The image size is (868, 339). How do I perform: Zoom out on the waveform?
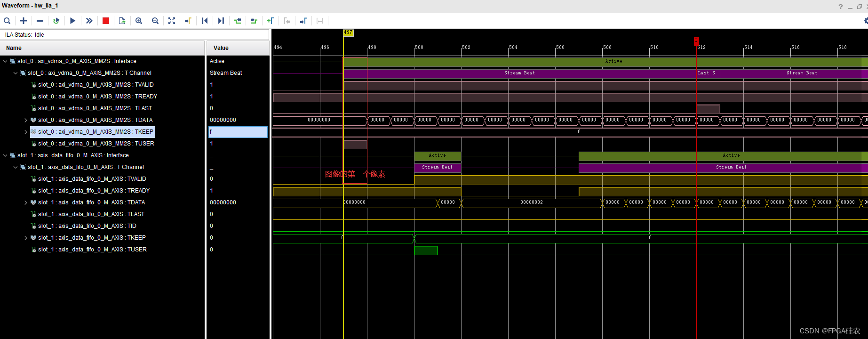point(155,21)
